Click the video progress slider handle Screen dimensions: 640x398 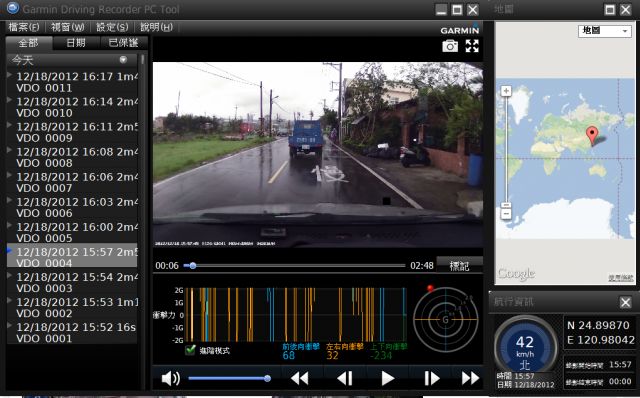pos(193,266)
